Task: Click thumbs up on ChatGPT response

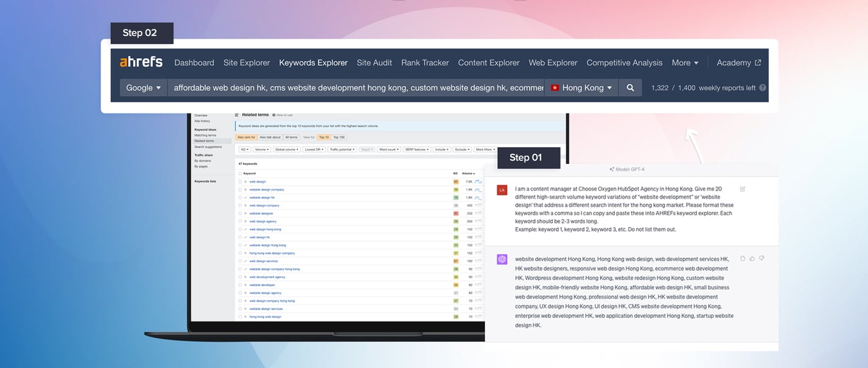Action: [x=752, y=258]
